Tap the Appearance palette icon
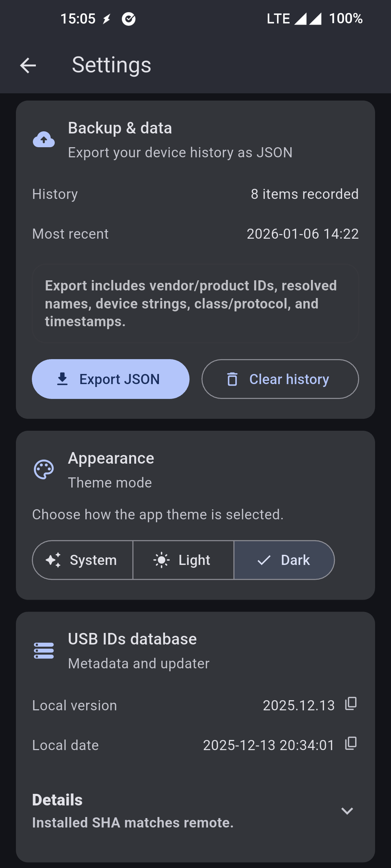391x868 pixels. 44,469
